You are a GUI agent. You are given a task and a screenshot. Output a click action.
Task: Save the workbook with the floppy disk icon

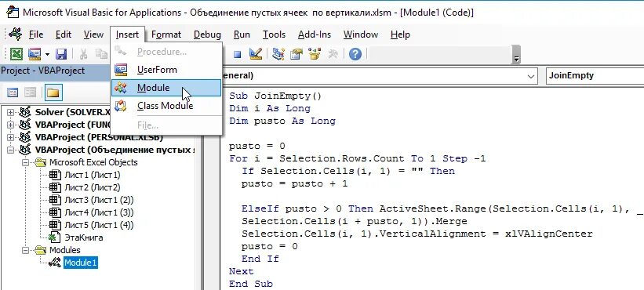61,54
